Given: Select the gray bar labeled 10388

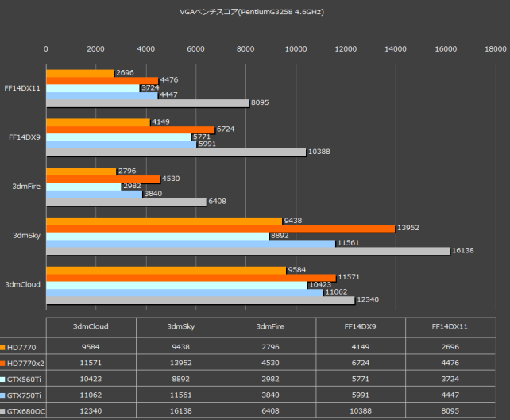Looking at the screenshot, I should tap(176, 152).
